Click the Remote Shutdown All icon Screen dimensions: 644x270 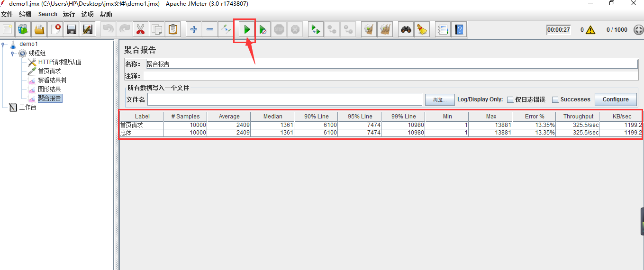pos(348,29)
